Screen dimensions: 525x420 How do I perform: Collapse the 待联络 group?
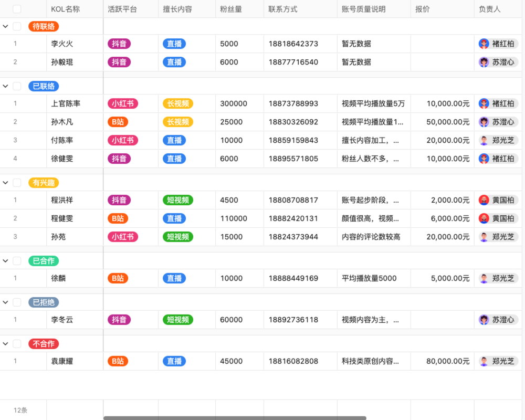click(5, 26)
